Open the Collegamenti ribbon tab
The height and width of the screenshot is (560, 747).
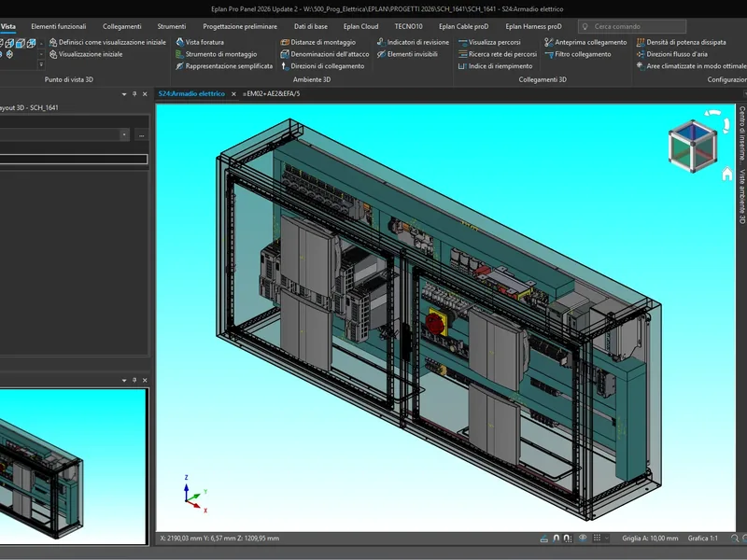tap(122, 27)
